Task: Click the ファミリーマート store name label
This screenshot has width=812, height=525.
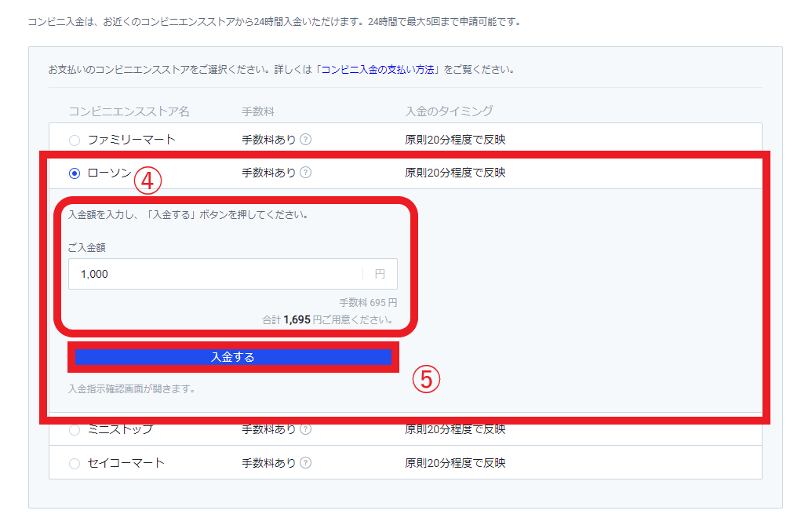Action: pos(131,140)
